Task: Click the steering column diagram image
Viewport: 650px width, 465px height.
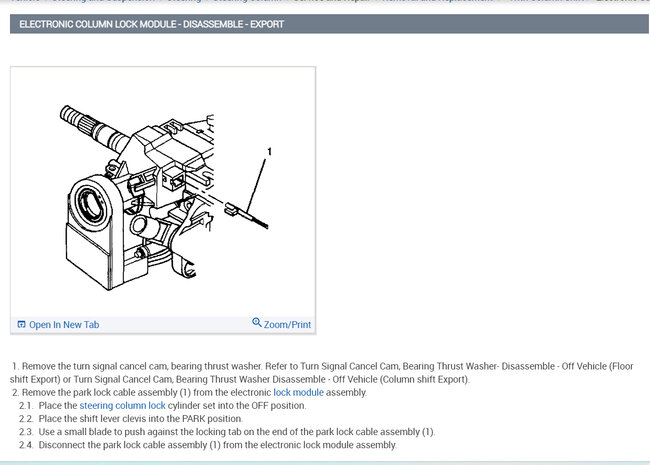Action: tap(163, 191)
